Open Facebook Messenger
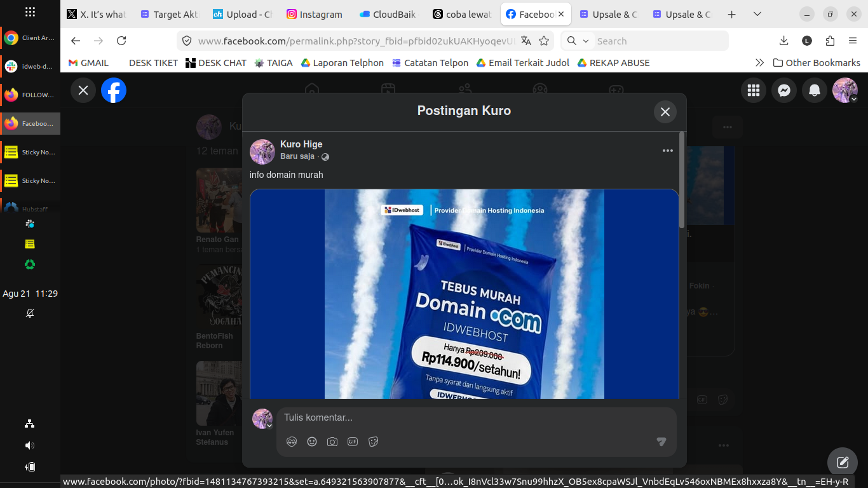Screen dimensions: 868x488 [784, 90]
